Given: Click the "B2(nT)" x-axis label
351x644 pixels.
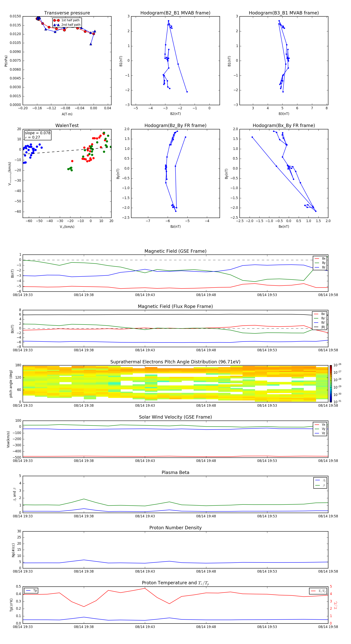Looking at the screenshot, I should (x=175, y=114).
